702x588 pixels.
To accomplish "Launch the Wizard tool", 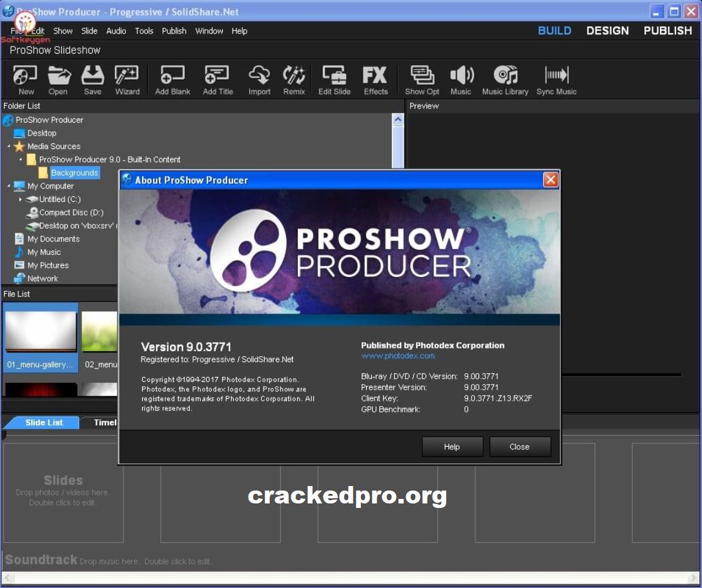I will (x=127, y=79).
